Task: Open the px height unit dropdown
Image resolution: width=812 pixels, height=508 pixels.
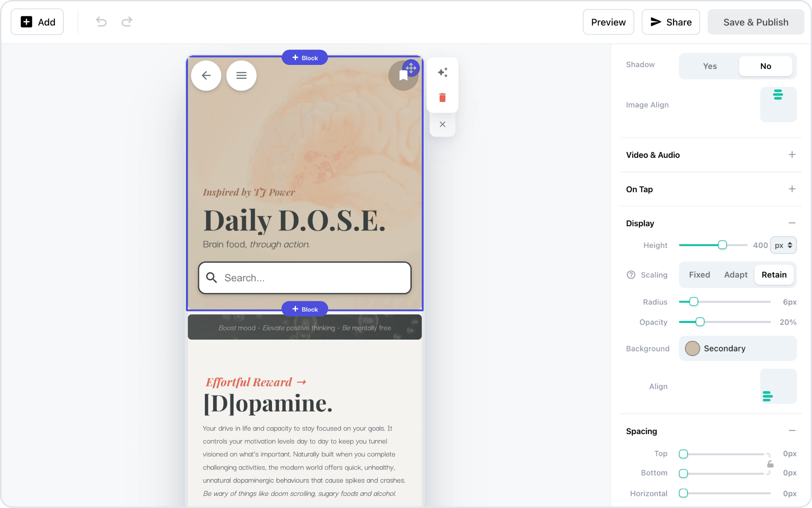Action: tap(783, 245)
